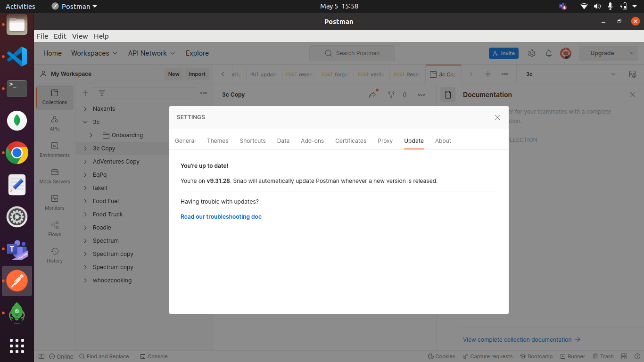644x362 pixels.
Task: Select the Monitors sidebar icon
Action: coord(54,203)
